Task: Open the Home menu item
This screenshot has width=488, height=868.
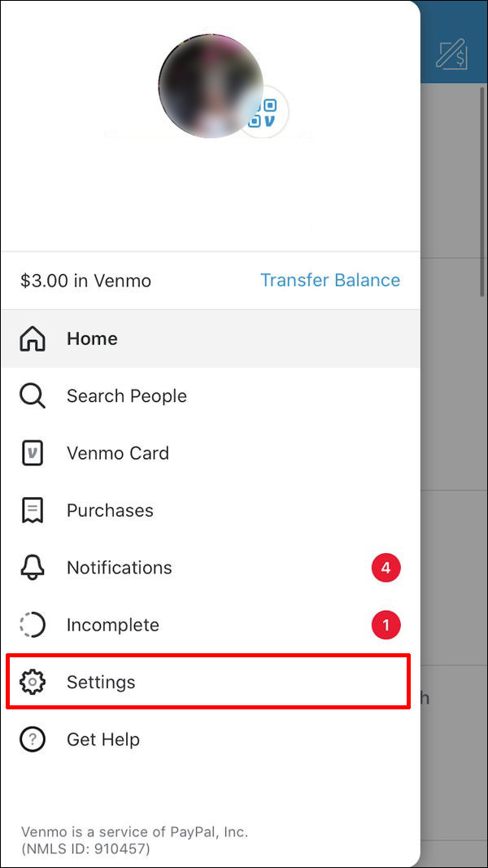Action: coord(92,338)
